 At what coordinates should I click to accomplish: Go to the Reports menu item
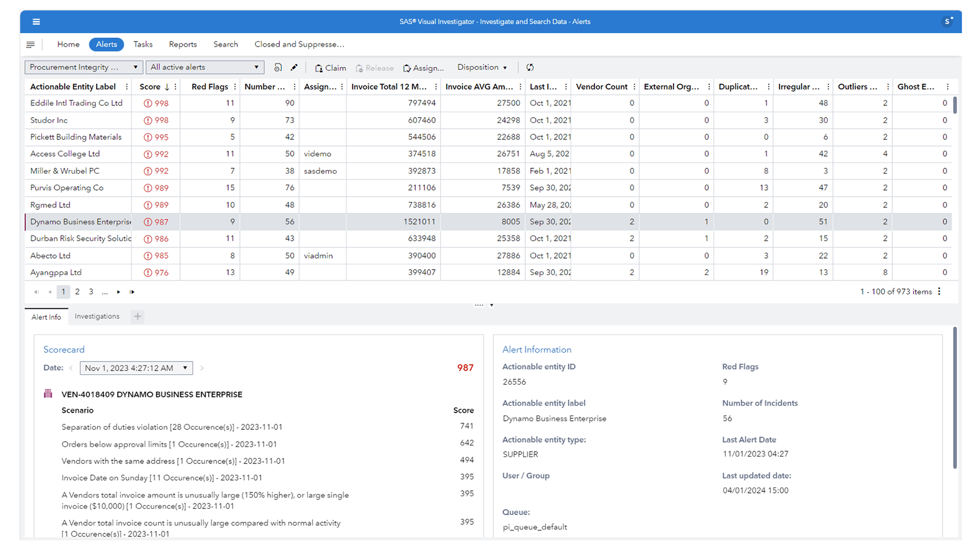click(182, 44)
